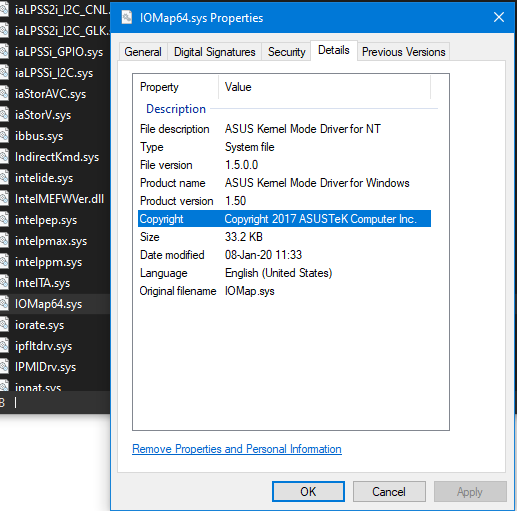The width and height of the screenshot is (517, 511).
Task: Select the Details tab
Action: click(x=334, y=50)
